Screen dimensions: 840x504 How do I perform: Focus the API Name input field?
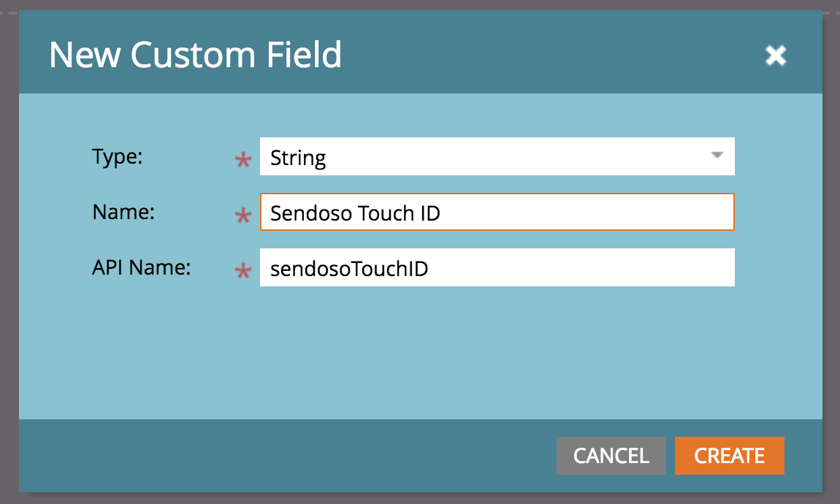coord(497,267)
